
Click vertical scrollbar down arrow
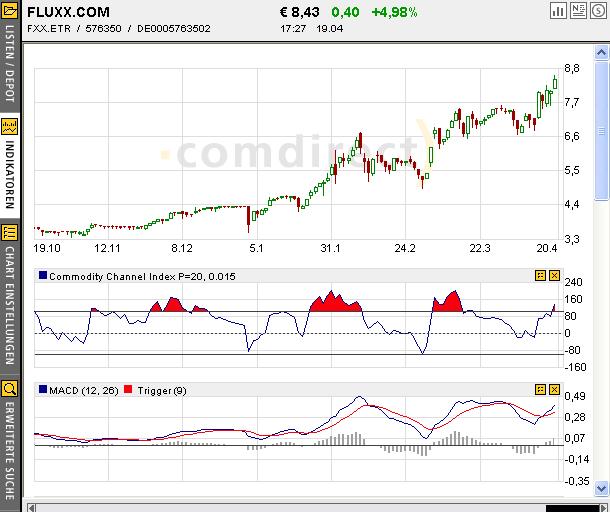tap(601, 488)
